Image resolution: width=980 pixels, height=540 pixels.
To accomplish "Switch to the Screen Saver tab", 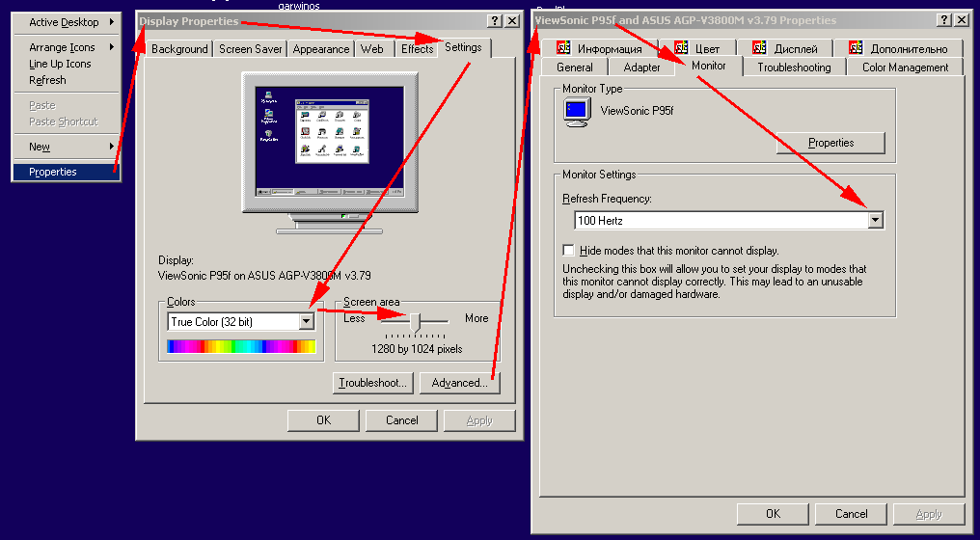I will (249, 48).
